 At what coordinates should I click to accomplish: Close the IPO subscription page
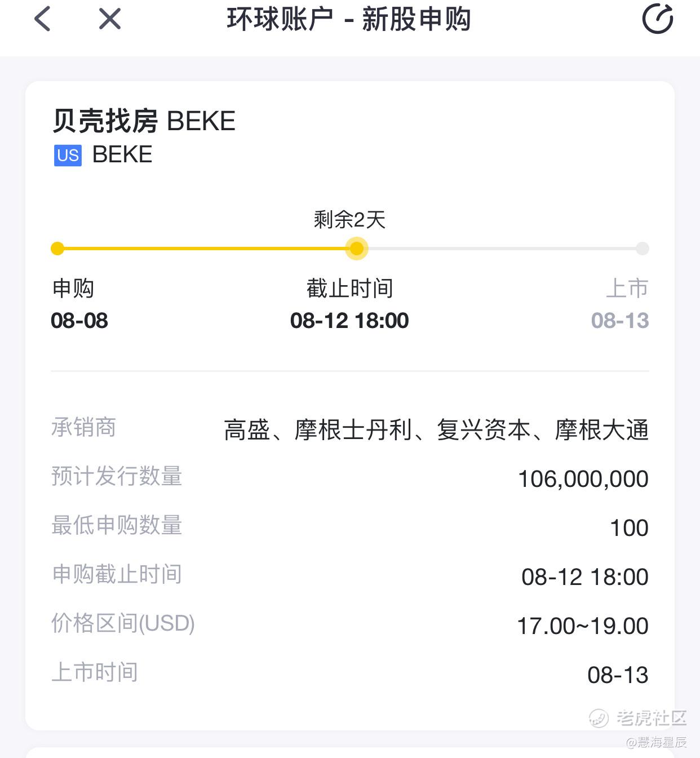(109, 19)
